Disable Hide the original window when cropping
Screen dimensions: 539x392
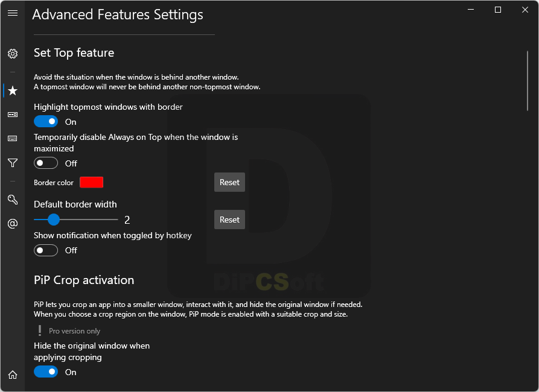point(46,371)
